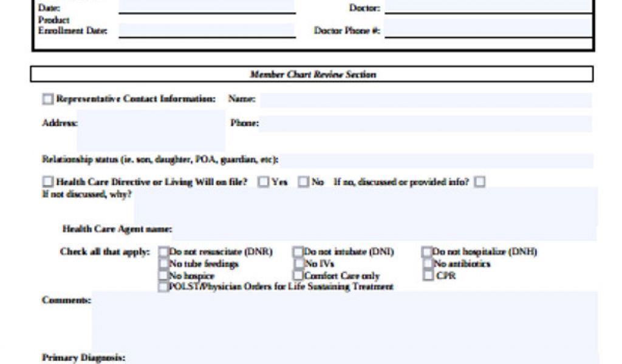Select No for Living Will on file
Image resolution: width=622 pixels, height=364 pixels.
tap(303, 181)
